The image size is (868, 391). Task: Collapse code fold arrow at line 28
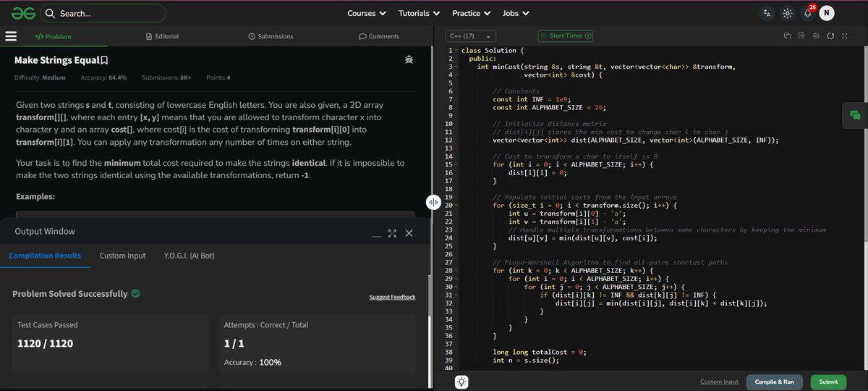[456, 271]
